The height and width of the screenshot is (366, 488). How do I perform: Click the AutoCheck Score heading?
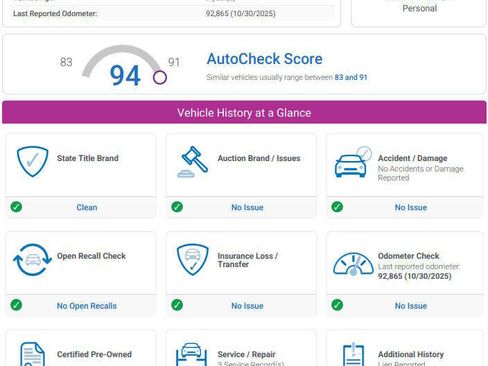click(x=265, y=59)
